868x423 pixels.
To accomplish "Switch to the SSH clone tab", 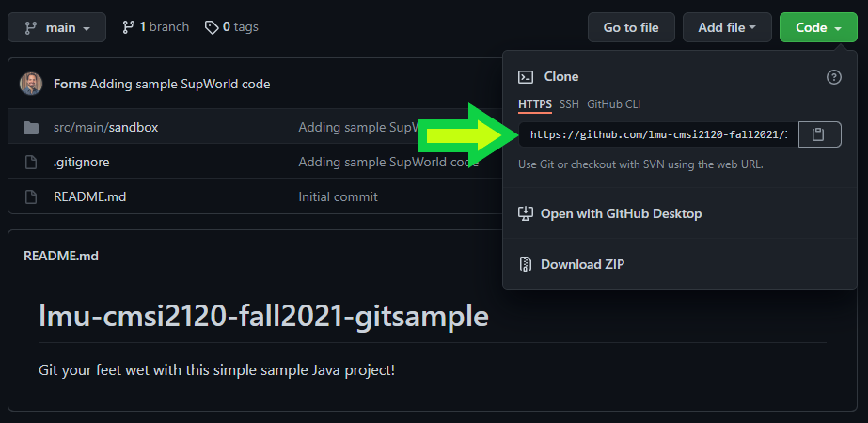I will click(x=569, y=104).
